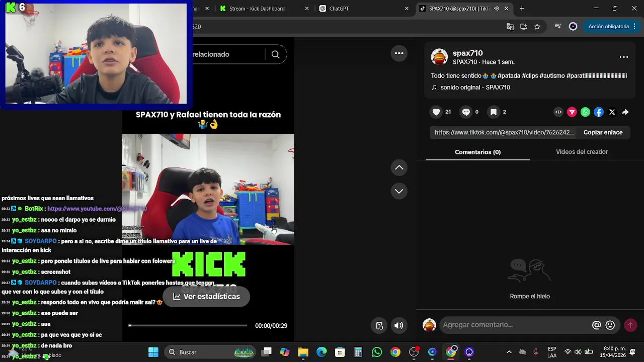Click the #patada hashtag
This screenshot has height=362, width=644.
508,76
